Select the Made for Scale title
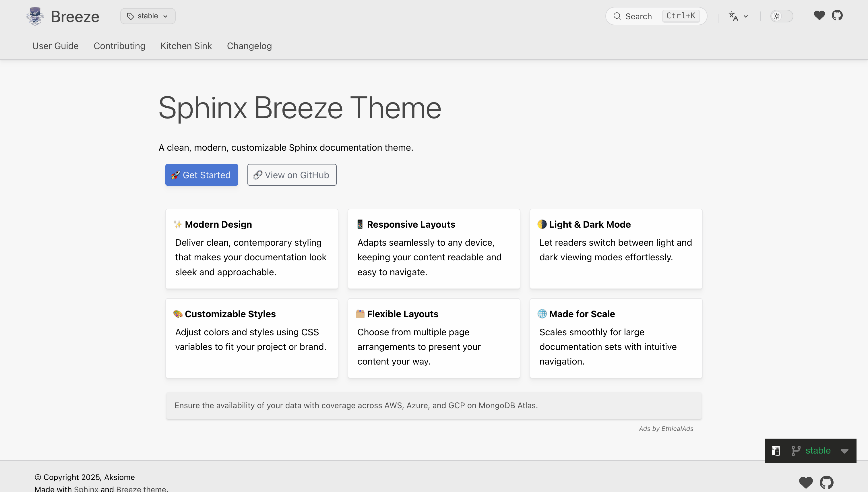This screenshot has width=868, height=492. [x=582, y=314]
